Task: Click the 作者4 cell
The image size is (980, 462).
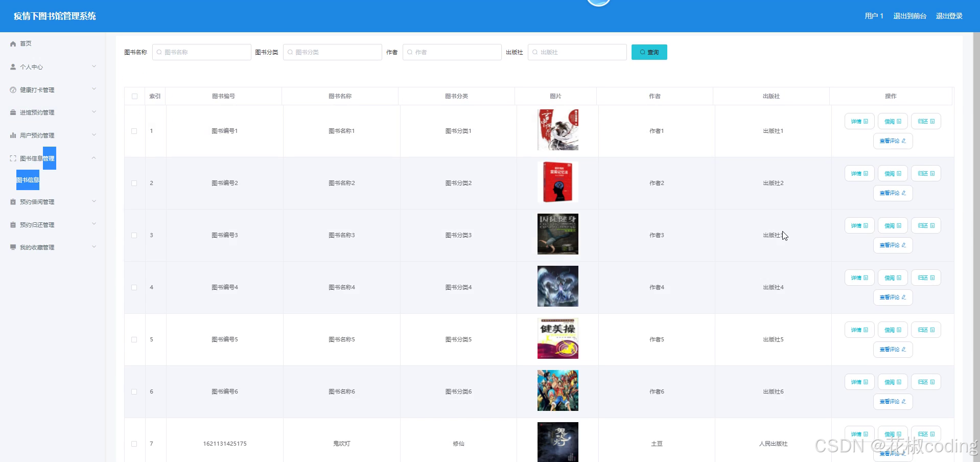Action: (x=657, y=287)
